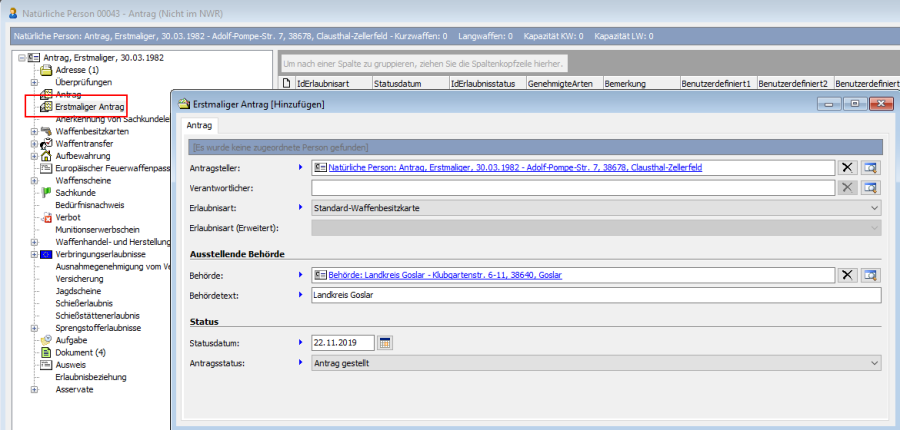
Task: Open the Antragsstatus dropdown
Action: 875,363
